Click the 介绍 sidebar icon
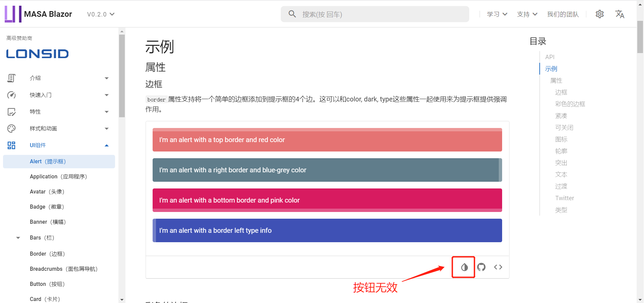The image size is (644, 303). coord(11,78)
